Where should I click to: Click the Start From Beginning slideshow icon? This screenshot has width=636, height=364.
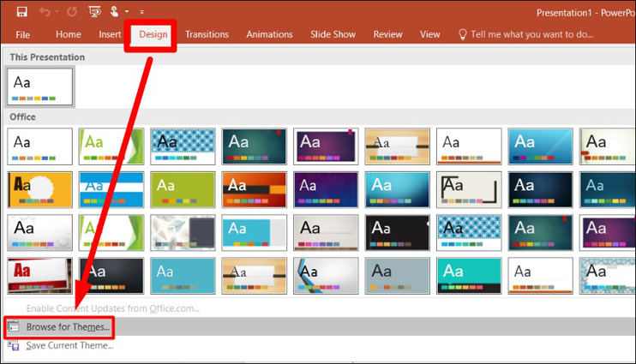click(x=94, y=12)
